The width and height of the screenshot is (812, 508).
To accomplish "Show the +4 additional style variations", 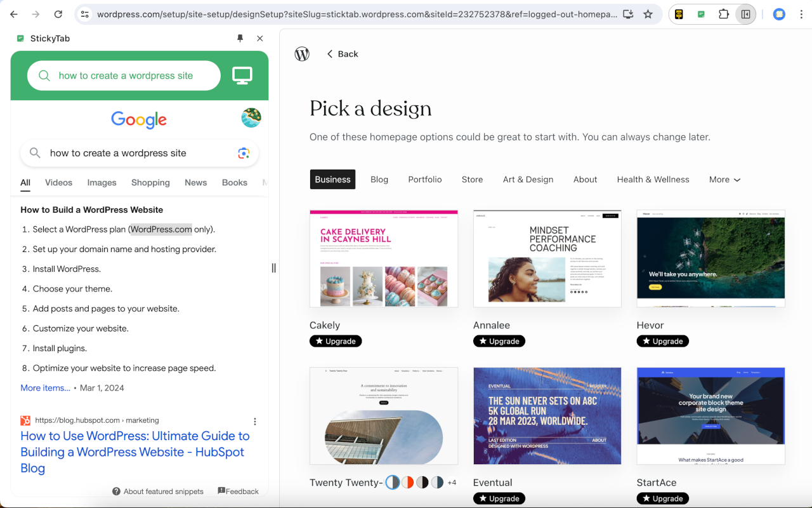I will point(452,483).
